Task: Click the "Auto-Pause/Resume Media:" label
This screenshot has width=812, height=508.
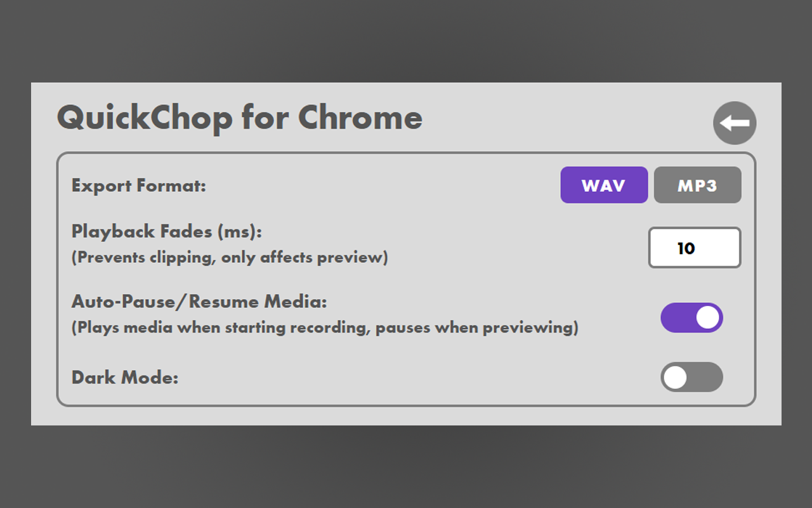Action: [199, 302]
